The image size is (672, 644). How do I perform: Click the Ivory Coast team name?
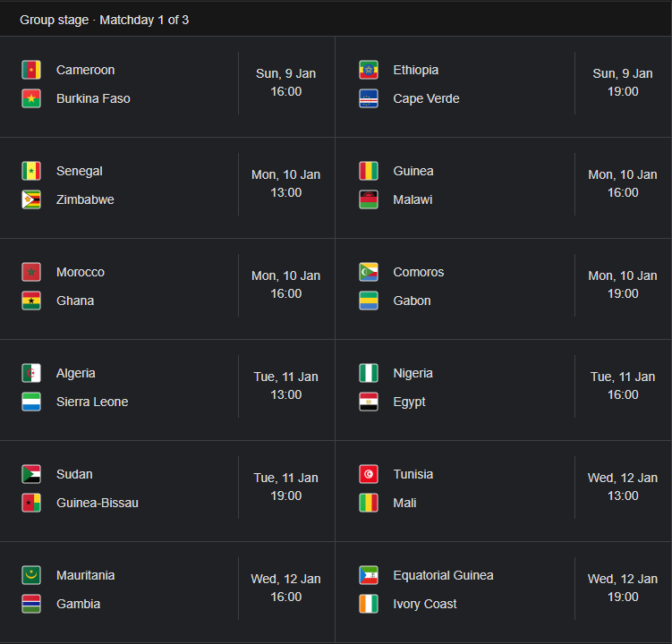pyautogui.click(x=425, y=604)
